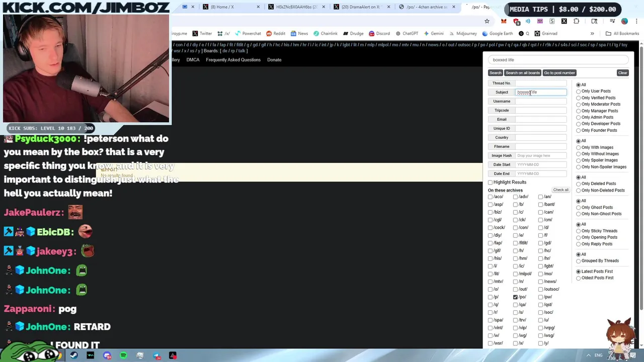The height and width of the screenshot is (362, 644).
Task: Uncheck the /po/ board checkbox
Action: point(515,297)
